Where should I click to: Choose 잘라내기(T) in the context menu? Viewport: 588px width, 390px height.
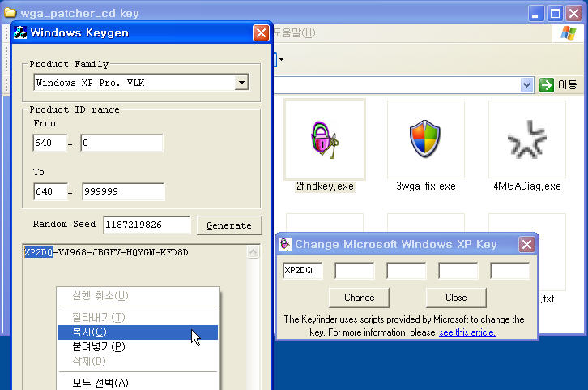click(x=138, y=318)
